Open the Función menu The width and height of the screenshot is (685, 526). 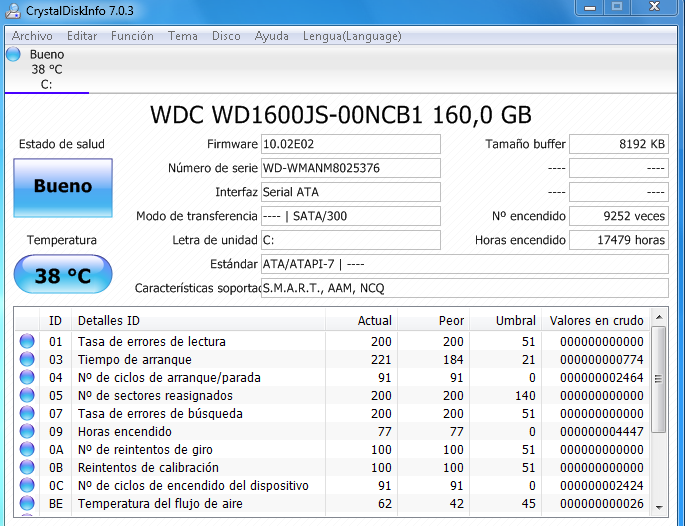tap(132, 36)
